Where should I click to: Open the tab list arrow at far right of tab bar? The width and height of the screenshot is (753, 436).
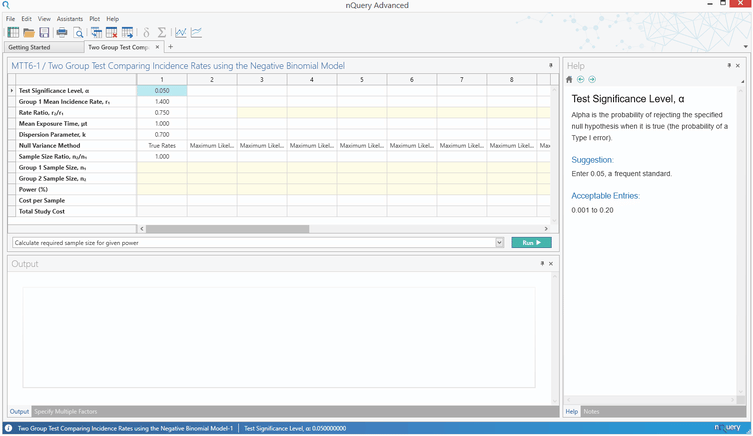click(746, 47)
